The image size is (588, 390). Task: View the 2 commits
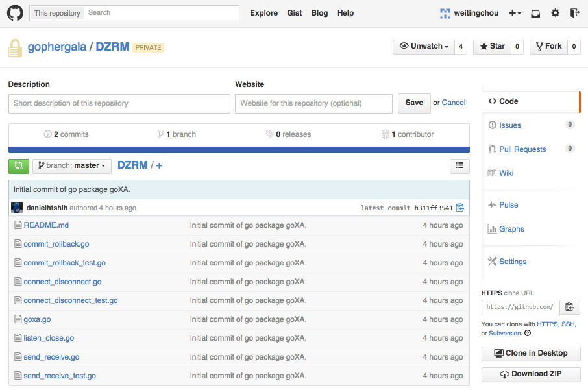tap(66, 134)
